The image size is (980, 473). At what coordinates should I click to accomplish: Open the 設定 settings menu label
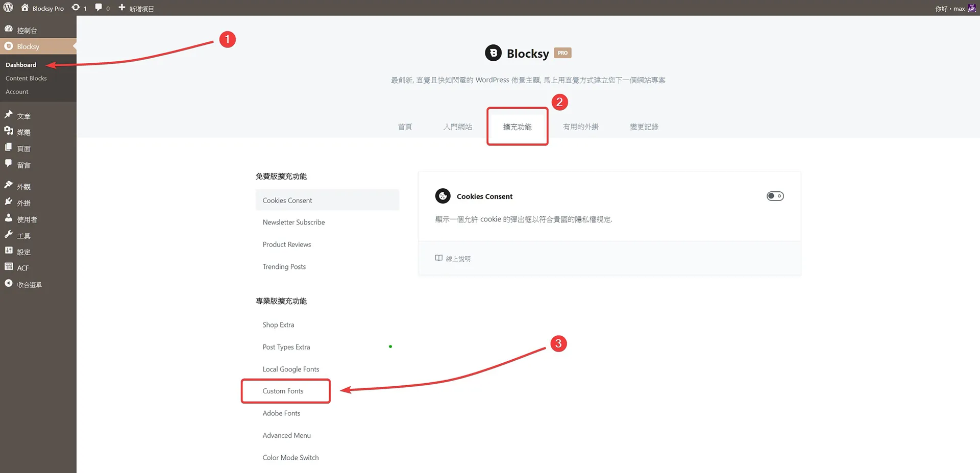[x=23, y=252]
